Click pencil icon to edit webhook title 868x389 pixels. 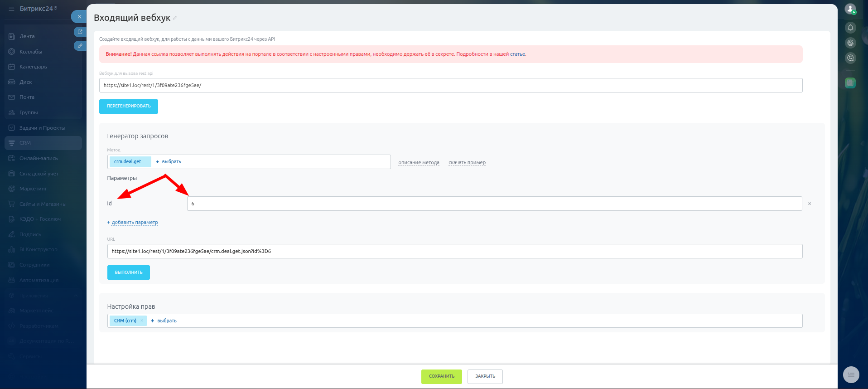pyautogui.click(x=175, y=18)
